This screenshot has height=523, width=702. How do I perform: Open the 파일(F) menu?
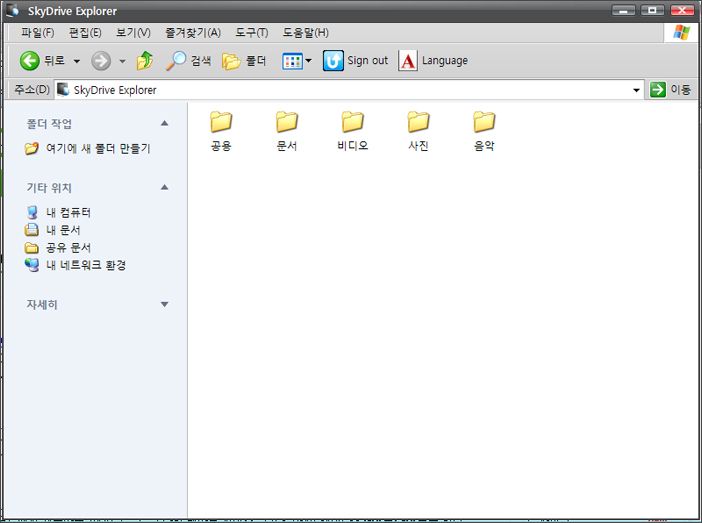click(x=38, y=33)
